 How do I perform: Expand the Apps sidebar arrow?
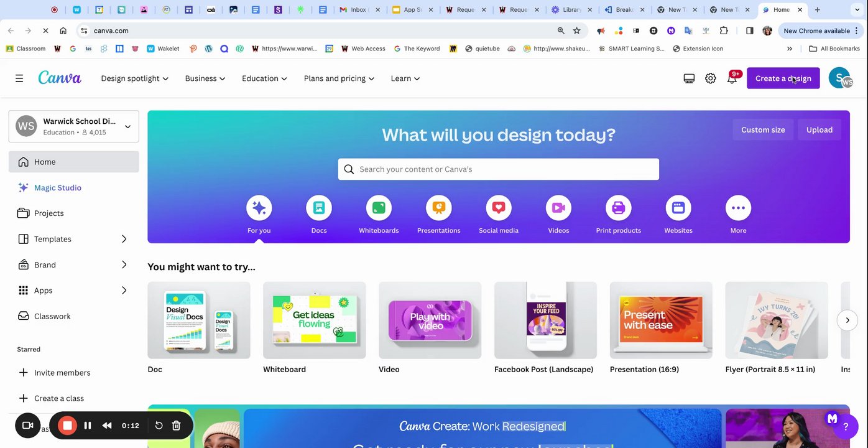click(124, 291)
